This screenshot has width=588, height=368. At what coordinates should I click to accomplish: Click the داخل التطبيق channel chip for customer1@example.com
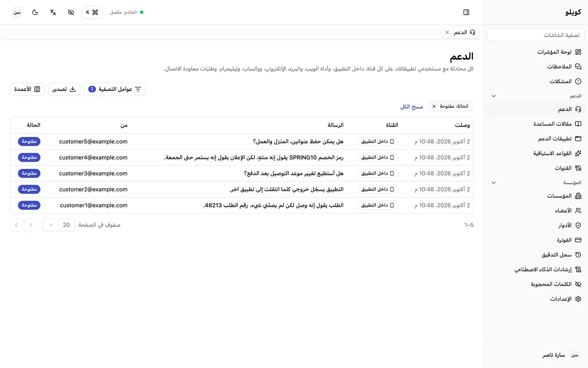coord(378,205)
